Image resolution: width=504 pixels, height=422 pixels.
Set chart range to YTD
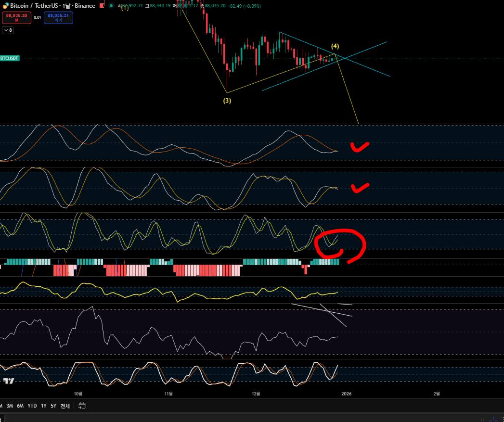(x=32, y=406)
